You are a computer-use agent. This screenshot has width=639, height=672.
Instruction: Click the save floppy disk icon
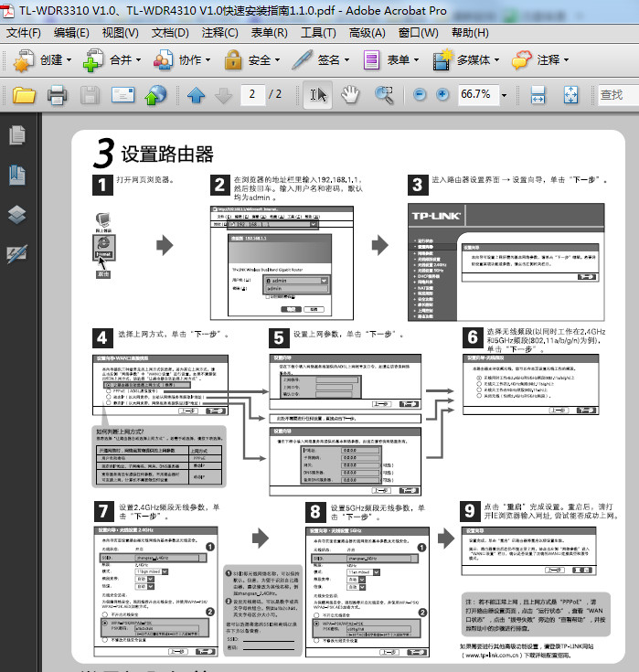coord(90,95)
